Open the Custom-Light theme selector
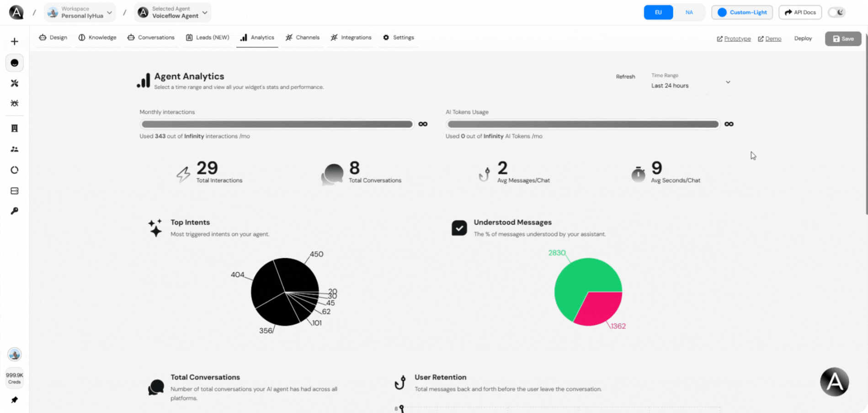The height and width of the screenshot is (413, 868). point(742,12)
